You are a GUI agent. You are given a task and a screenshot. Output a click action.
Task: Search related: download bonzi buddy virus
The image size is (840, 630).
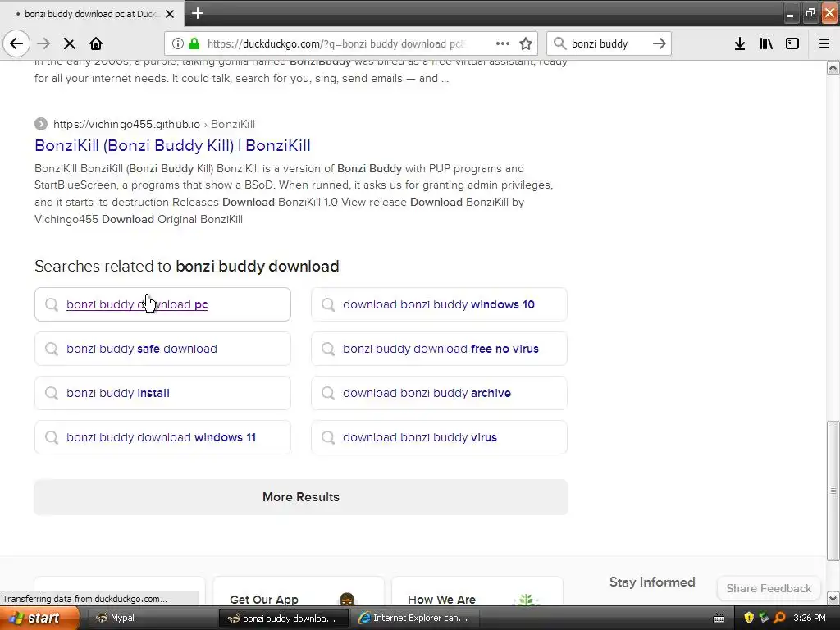pos(439,437)
